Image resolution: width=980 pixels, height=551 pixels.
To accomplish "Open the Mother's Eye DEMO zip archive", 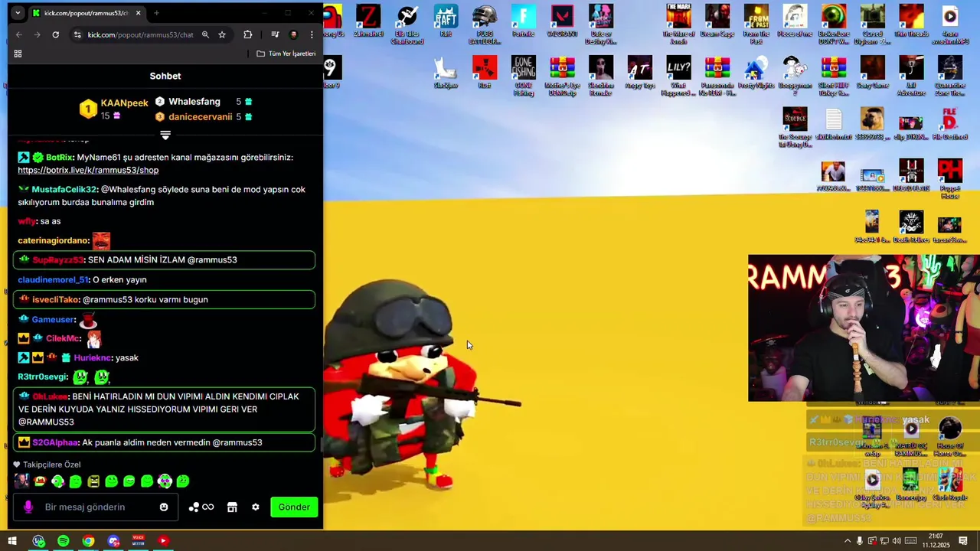I will tap(562, 75).
